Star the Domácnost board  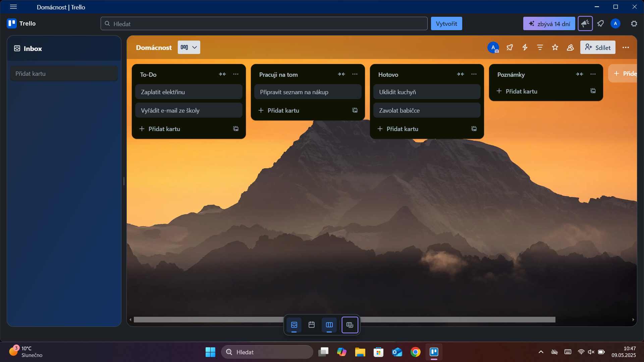tap(555, 47)
